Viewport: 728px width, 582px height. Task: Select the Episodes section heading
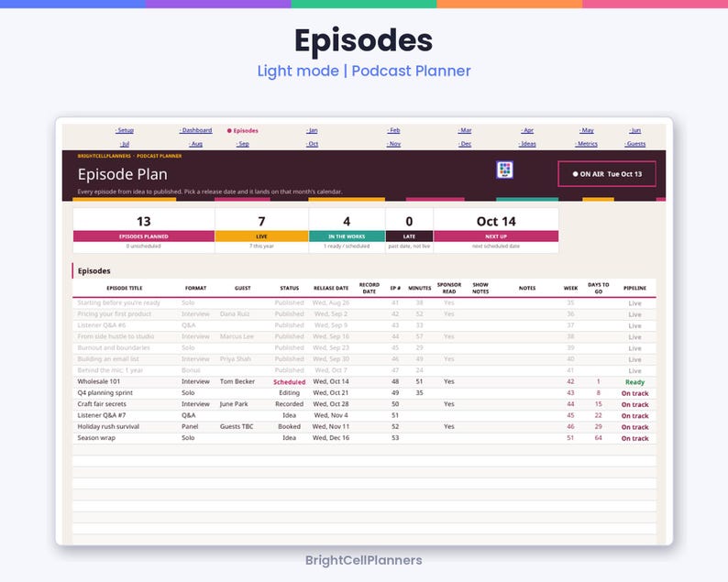[94, 271]
